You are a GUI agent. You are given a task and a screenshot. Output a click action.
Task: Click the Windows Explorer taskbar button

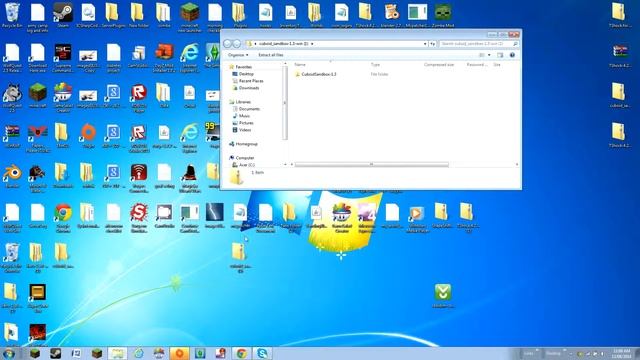(117, 353)
